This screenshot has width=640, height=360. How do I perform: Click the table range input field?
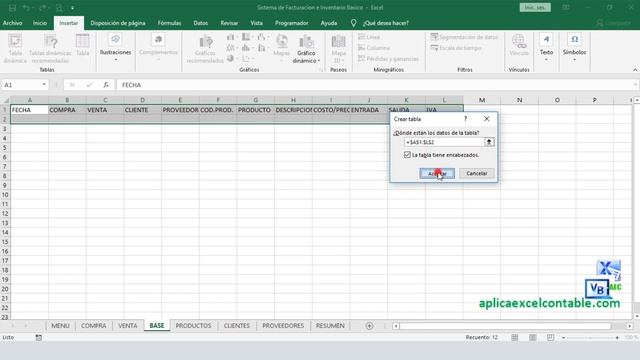444,142
